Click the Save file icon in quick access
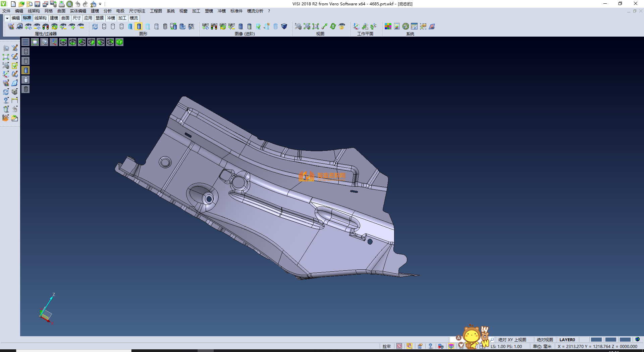This screenshot has width=644, height=352. click(x=37, y=4)
